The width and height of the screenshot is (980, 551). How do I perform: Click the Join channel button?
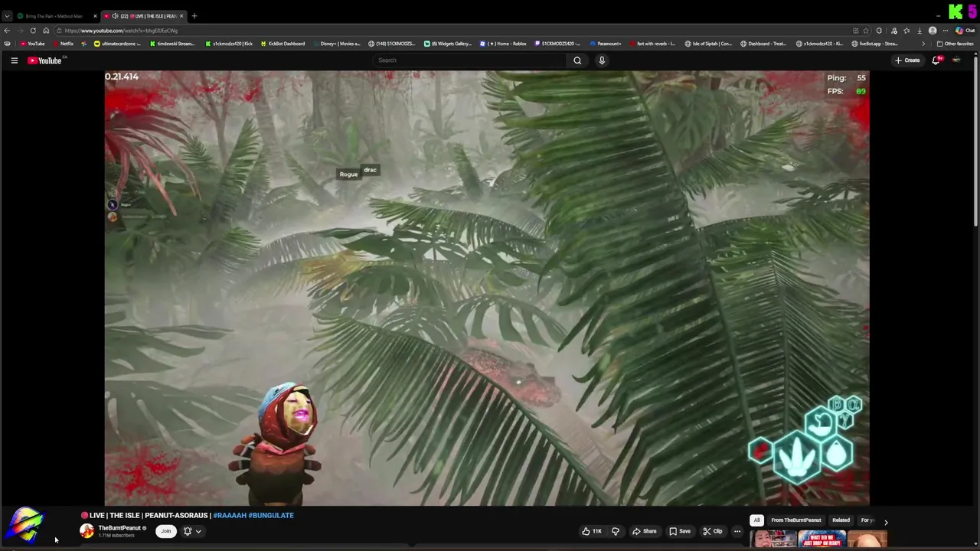tap(165, 531)
